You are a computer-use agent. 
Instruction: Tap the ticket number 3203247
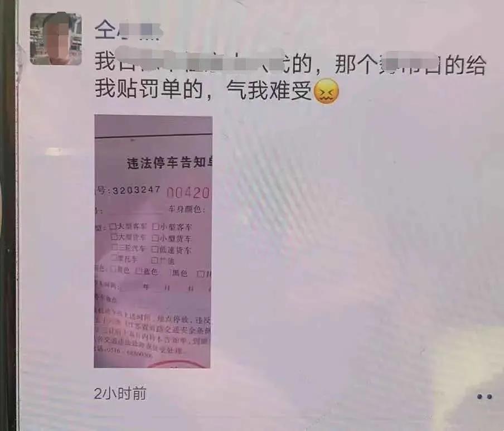136,190
